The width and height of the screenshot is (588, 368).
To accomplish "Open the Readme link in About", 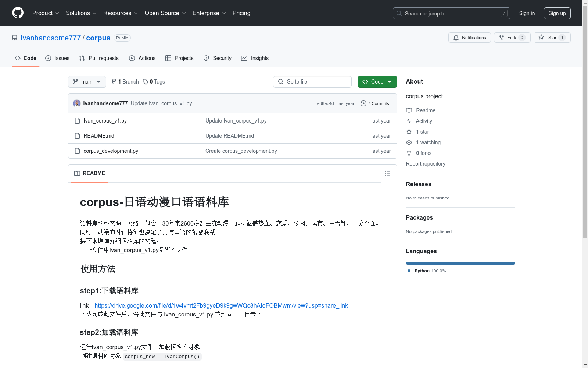I will (x=421, y=110).
